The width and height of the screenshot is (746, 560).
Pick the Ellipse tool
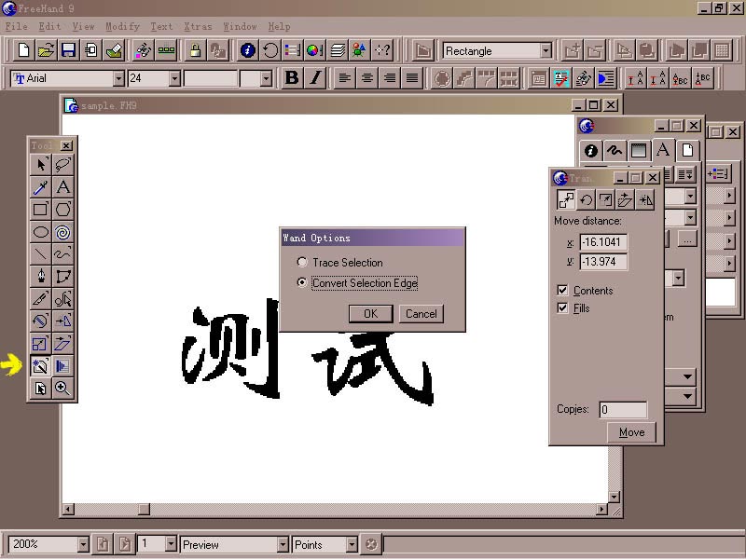coord(41,232)
